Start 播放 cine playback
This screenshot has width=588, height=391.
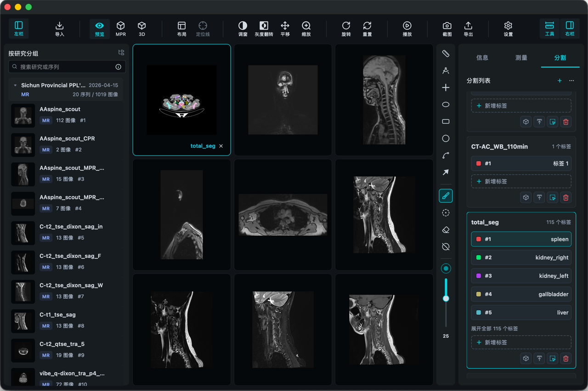tap(407, 28)
